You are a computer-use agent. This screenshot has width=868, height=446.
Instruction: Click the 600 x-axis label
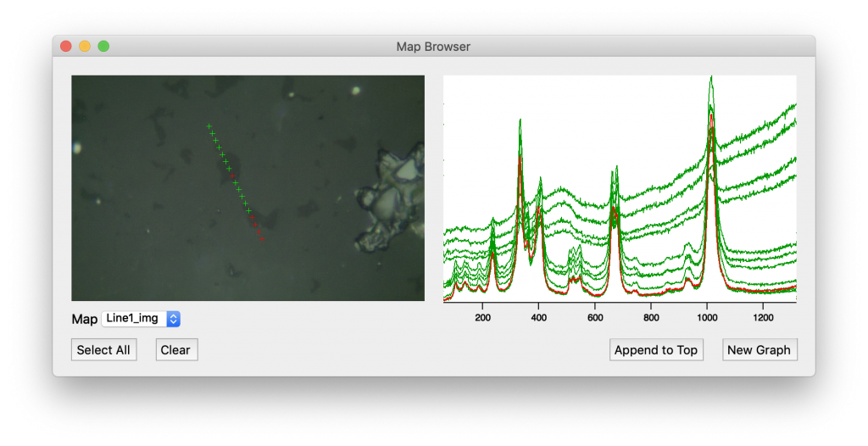point(595,318)
